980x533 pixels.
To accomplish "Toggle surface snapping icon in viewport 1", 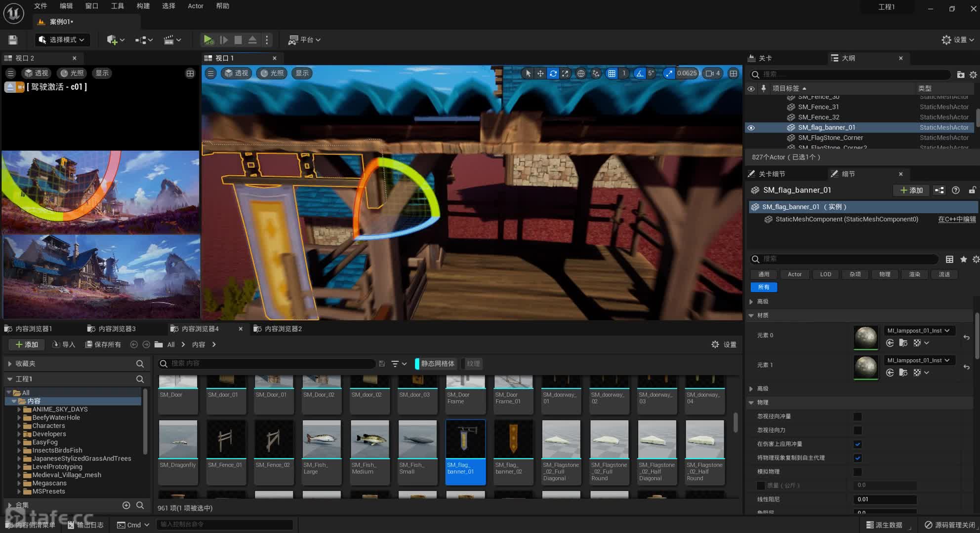I will tap(596, 73).
